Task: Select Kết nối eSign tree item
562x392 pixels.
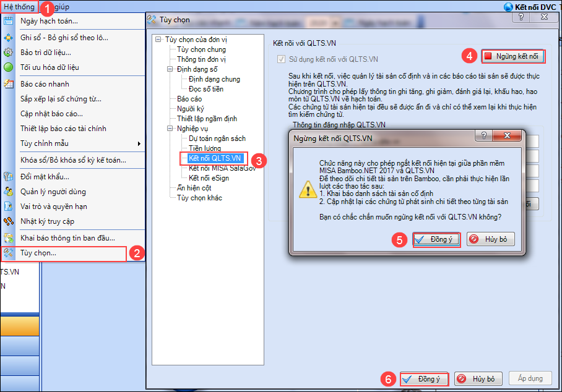Action: coord(209,178)
